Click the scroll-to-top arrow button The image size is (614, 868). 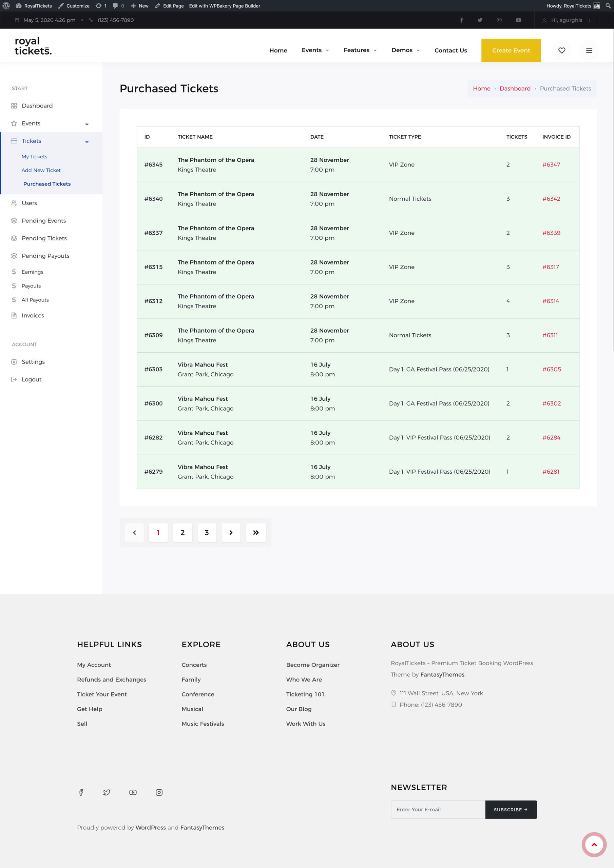click(x=594, y=845)
